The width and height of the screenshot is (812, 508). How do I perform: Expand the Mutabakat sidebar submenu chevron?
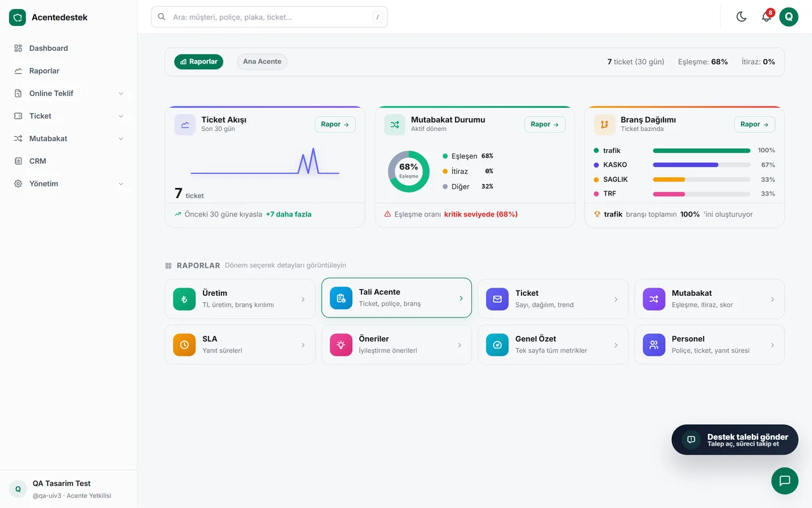coord(121,138)
